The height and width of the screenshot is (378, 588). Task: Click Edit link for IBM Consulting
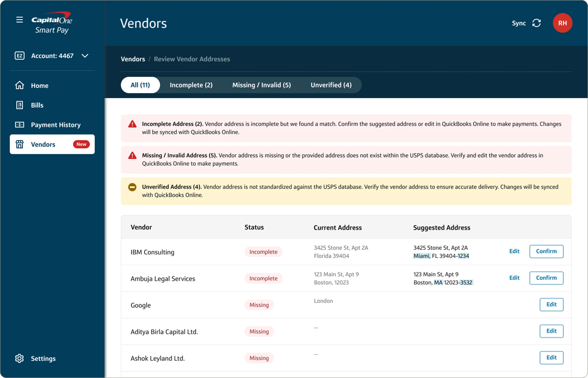(514, 251)
